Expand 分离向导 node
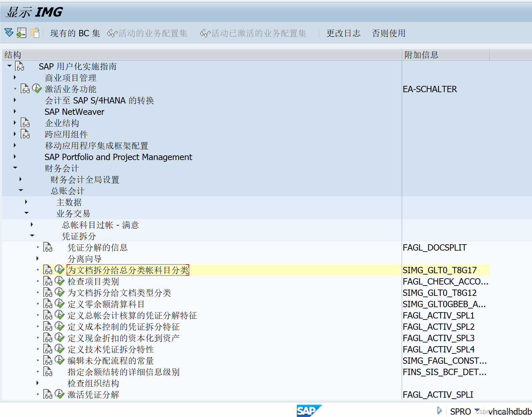Image resolution: width=532 pixels, height=417 pixels. tap(38, 259)
